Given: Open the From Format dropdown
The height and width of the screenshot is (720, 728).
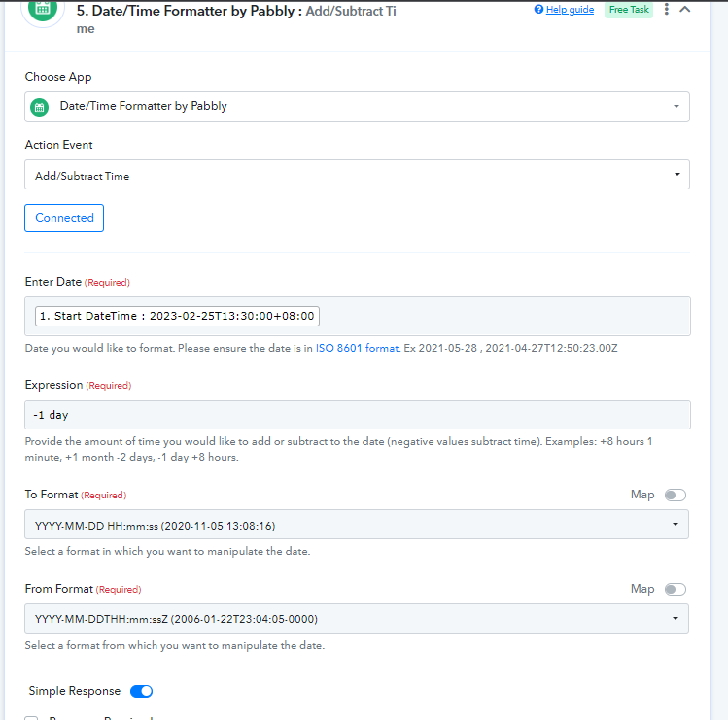Looking at the screenshot, I should click(356, 619).
